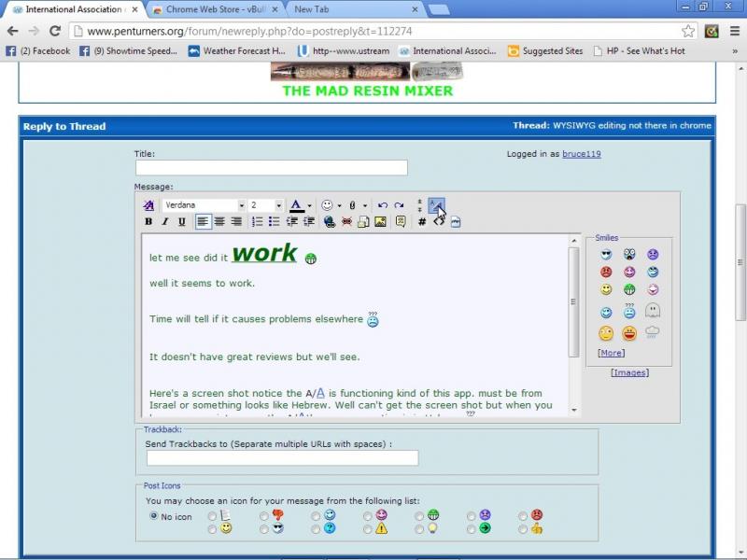
Task: Open the bruce119 profile link
Action: (581, 154)
